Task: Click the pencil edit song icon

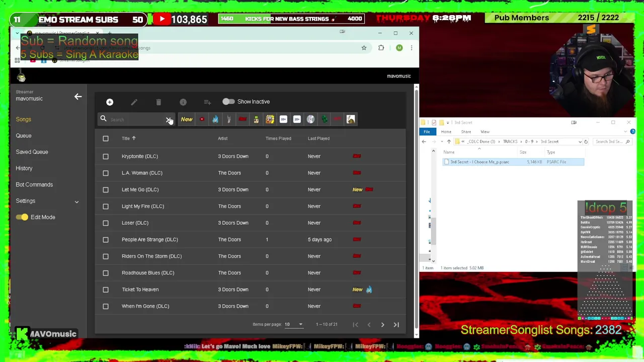Action: tap(134, 102)
